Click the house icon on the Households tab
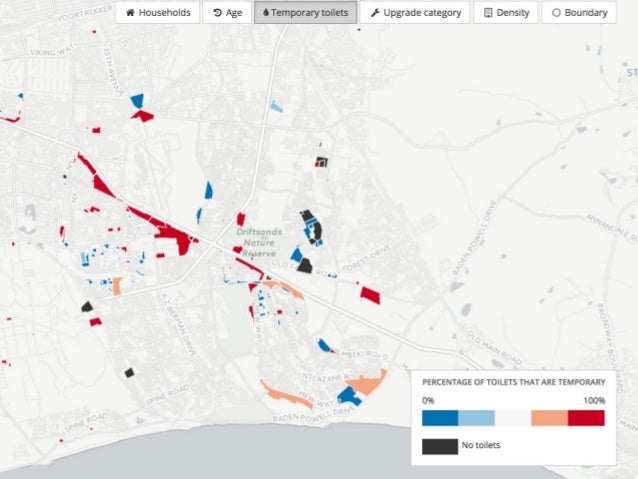The width and height of the screenshot is (638, 479). [x=130, y=13]
